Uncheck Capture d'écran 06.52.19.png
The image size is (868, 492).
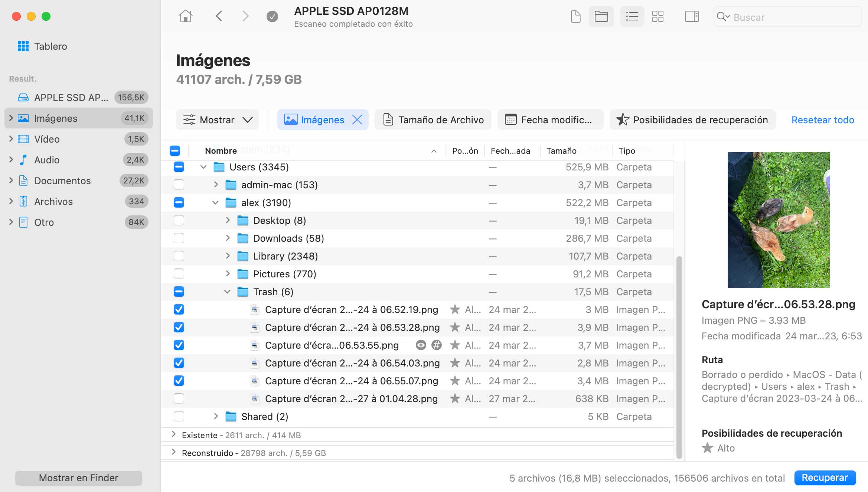(x=179, y=309)
